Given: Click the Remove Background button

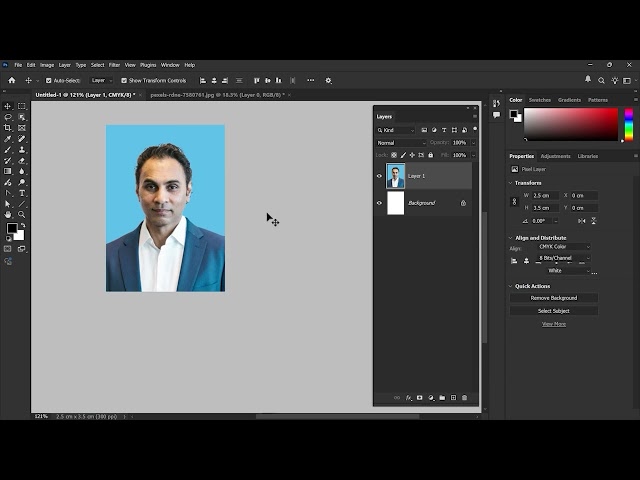Looking at the screenshot, I should point(554,298).
